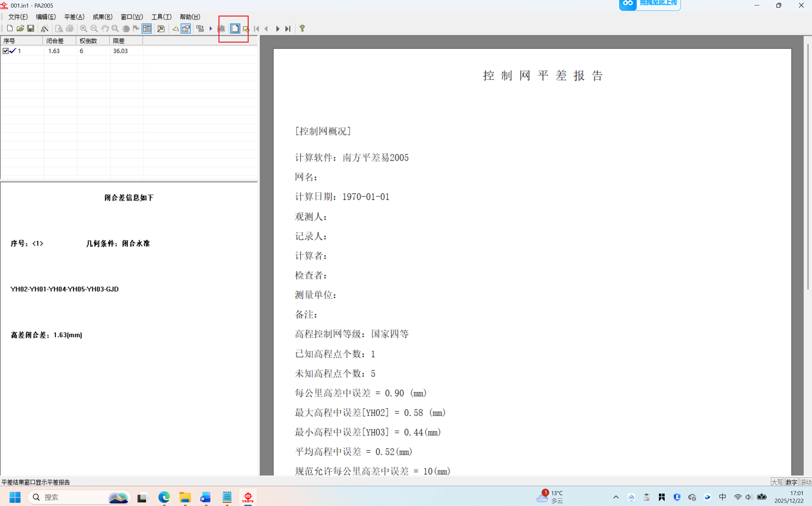The height and width of the screenshot is (506, 812).
Task: Open the 成果(R) menu
Action: click(103, 17)
